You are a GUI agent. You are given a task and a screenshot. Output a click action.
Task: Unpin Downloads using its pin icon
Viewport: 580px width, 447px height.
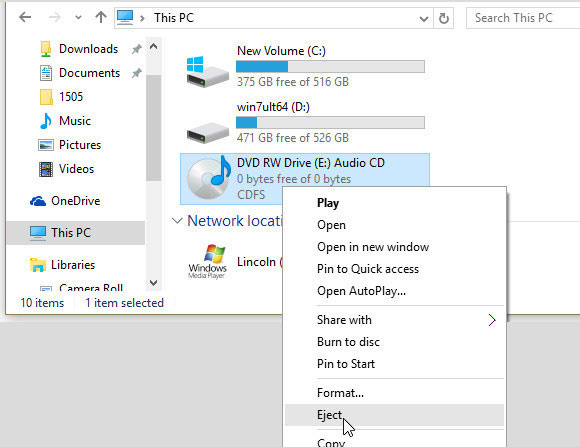tap(136, 49)
